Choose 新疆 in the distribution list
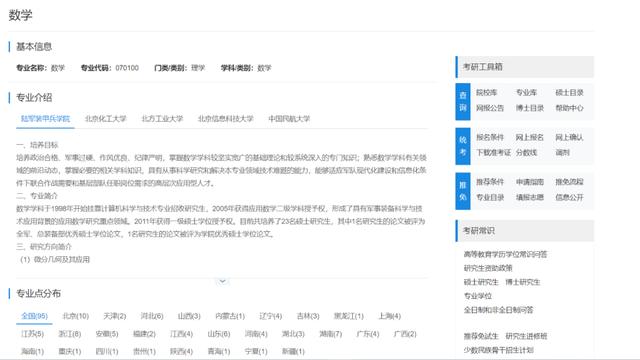Screen dimensions: 640x360 (x=293, y=351)
